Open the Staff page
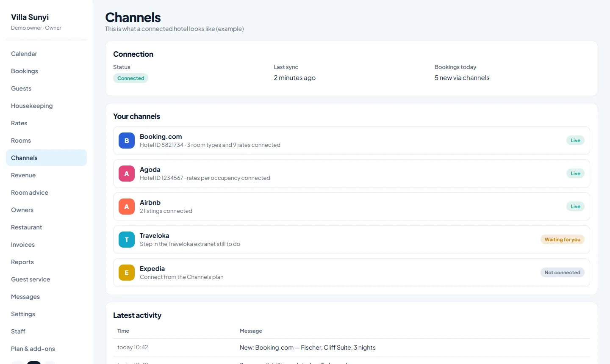Image resolution: width=610 pixels, height=364 pixels. point(46,331)
